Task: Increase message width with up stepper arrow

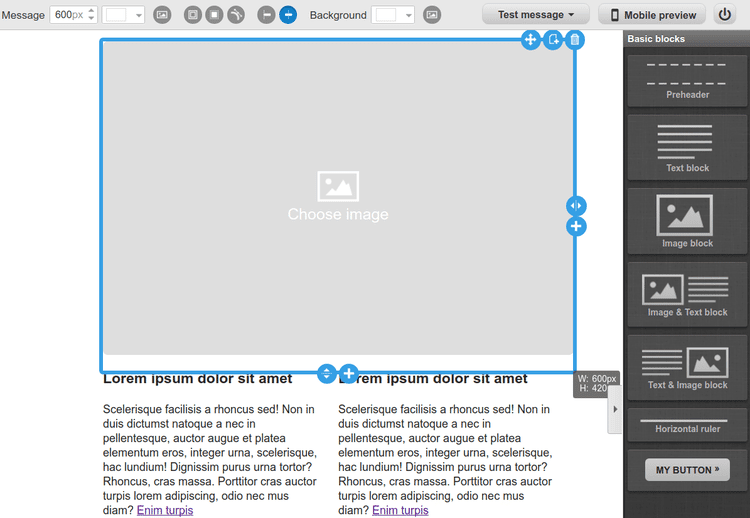Action: click(91, 11)
